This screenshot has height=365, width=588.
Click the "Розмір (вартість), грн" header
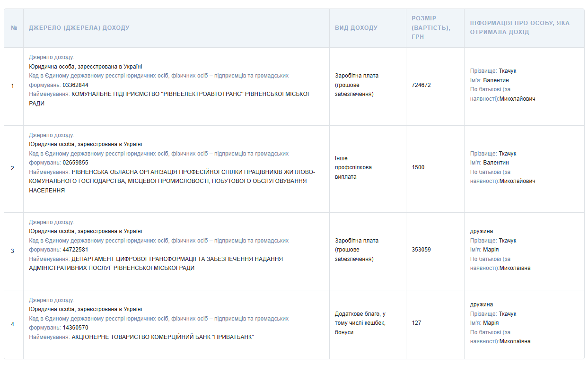click(430, 27)
